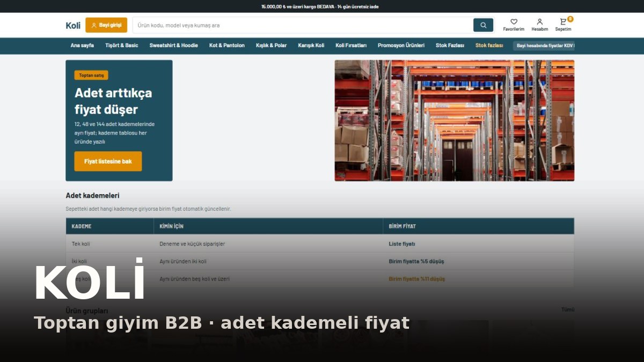Viewport: 644px width, 362px height.
Task: Open Favorilerim heart icon
Action: [514, 25]
